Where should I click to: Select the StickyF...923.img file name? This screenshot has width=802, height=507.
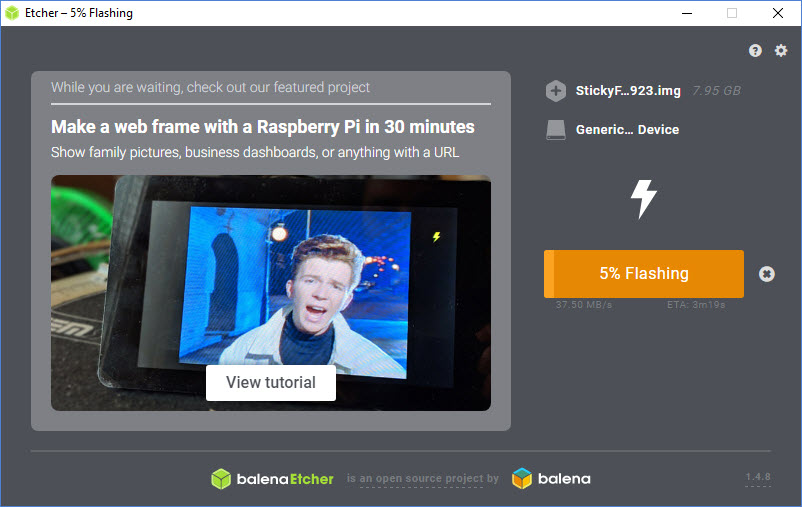[x=628, y=91]
